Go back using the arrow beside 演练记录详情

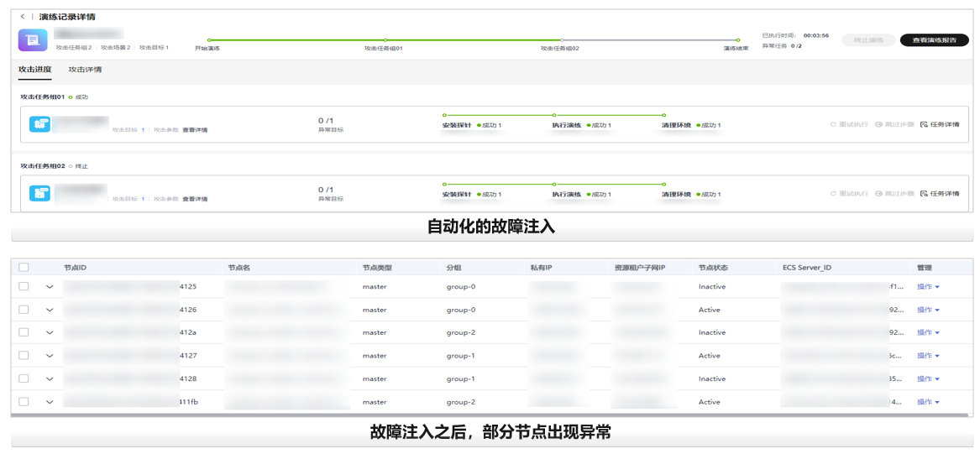pyautogui.click(x=24, y=17)
